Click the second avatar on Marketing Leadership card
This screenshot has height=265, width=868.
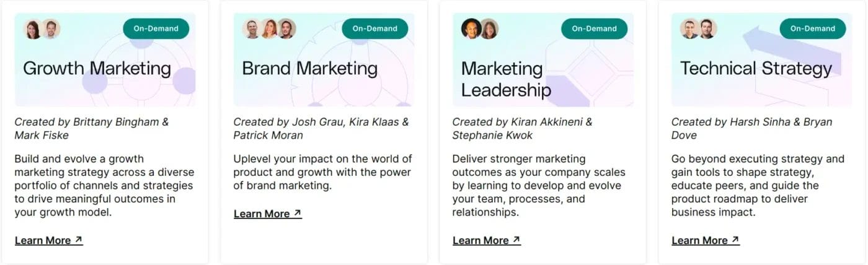(x=489, y=28)
